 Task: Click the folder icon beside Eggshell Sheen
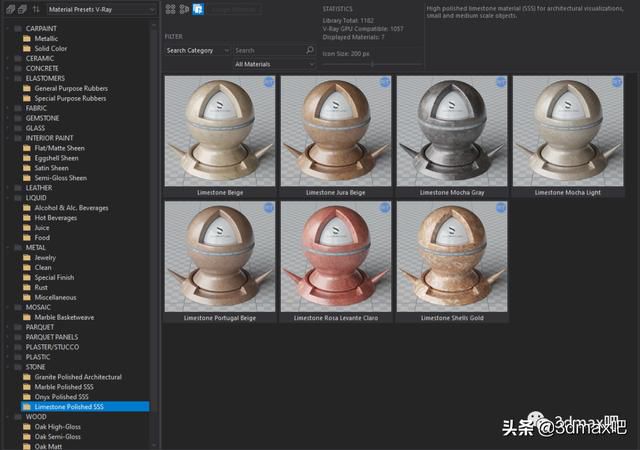27,158
